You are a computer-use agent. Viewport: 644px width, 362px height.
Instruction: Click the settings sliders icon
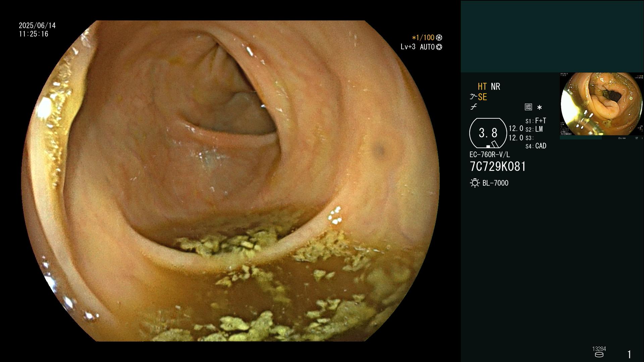point(528,107)
